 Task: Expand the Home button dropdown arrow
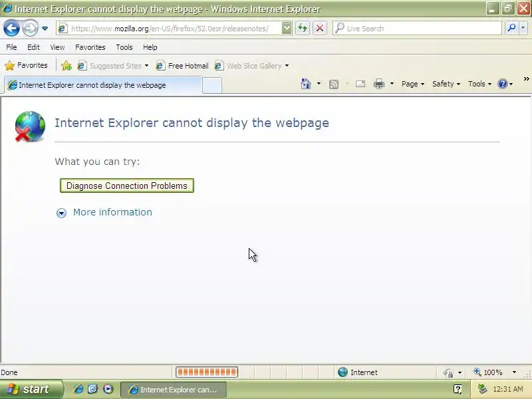point(319,84)
